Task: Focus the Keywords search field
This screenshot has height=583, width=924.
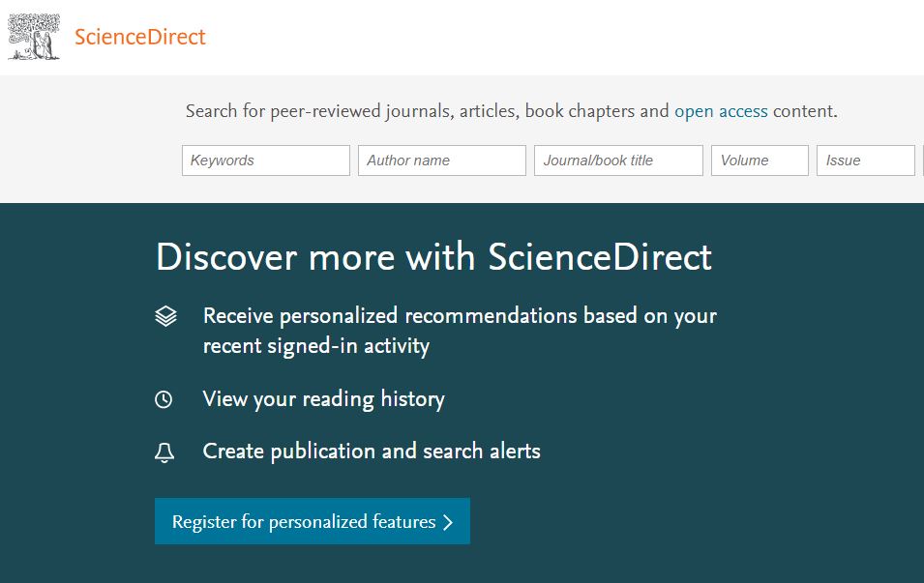Action: [x=266, y=160]
